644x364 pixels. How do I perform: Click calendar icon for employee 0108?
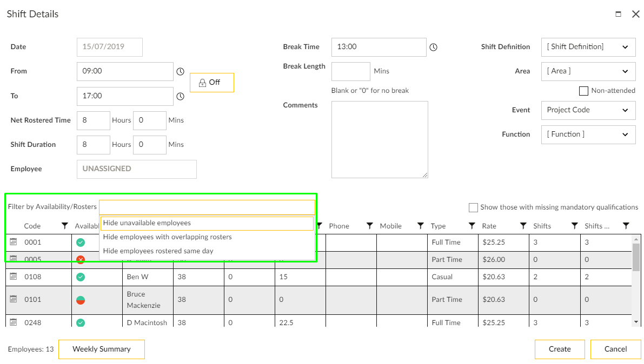pyautogui.click(x=14, y=277)
